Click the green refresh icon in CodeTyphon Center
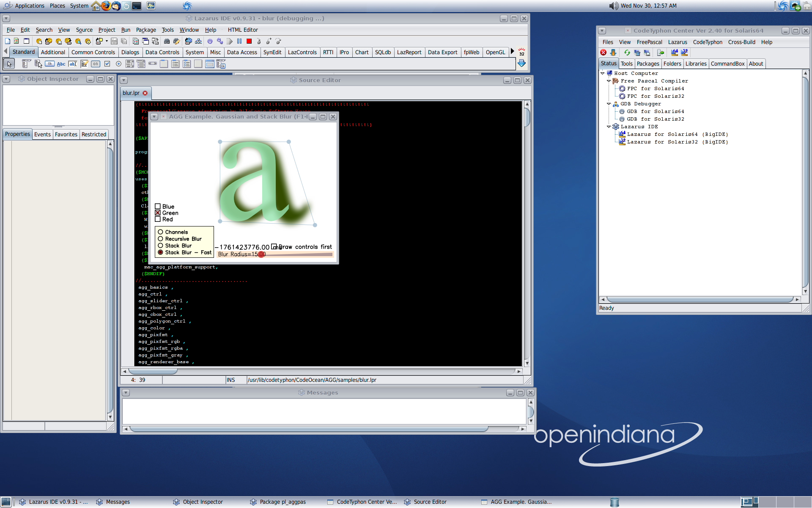 point(627,52)
